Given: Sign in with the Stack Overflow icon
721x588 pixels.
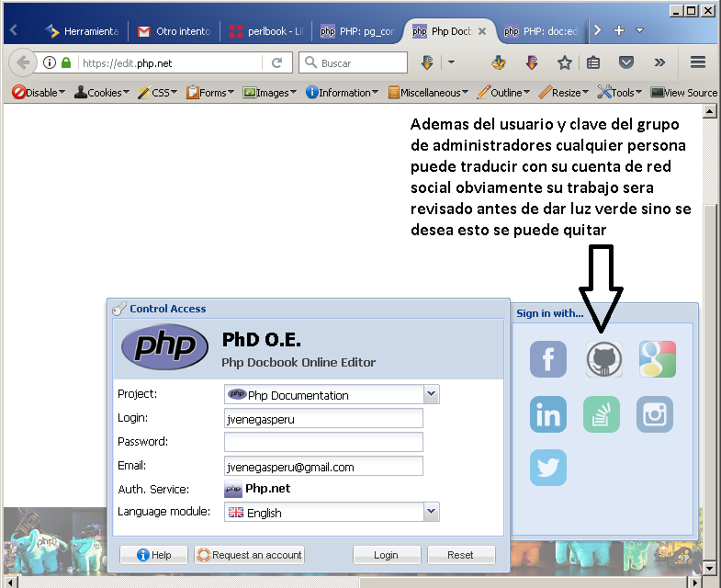Looking at the screenshot, I should 602,414.
